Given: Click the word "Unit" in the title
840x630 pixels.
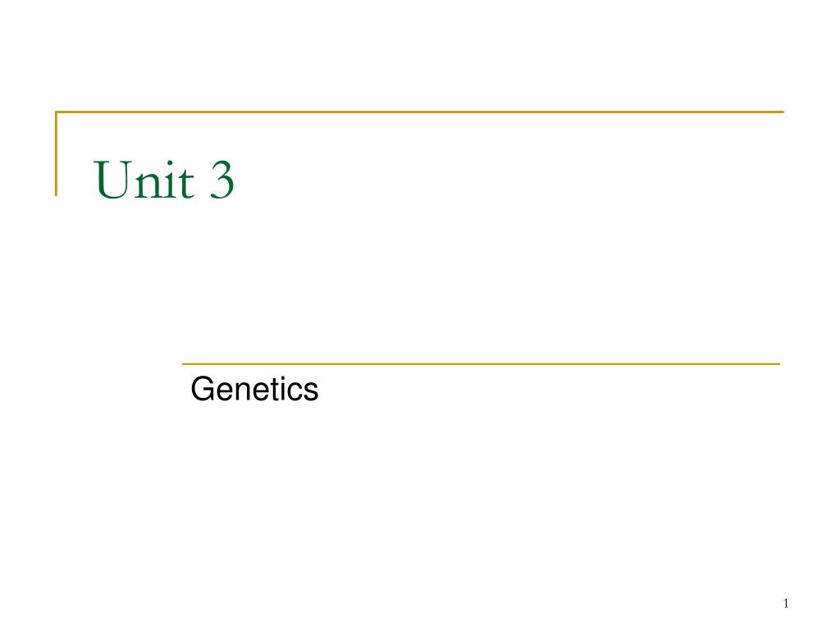Looking at the screenshot, I should click(x=144, y=180).
